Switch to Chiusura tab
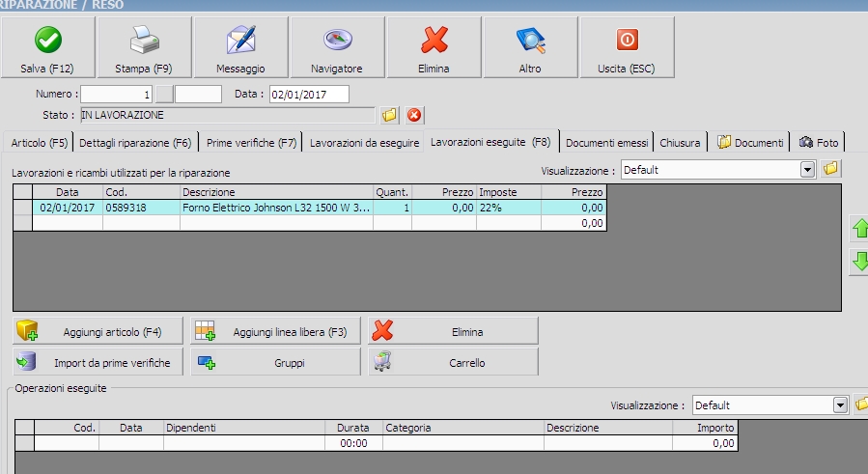The width and height of the screenshot is (868, 474). [x=680, y=142]
